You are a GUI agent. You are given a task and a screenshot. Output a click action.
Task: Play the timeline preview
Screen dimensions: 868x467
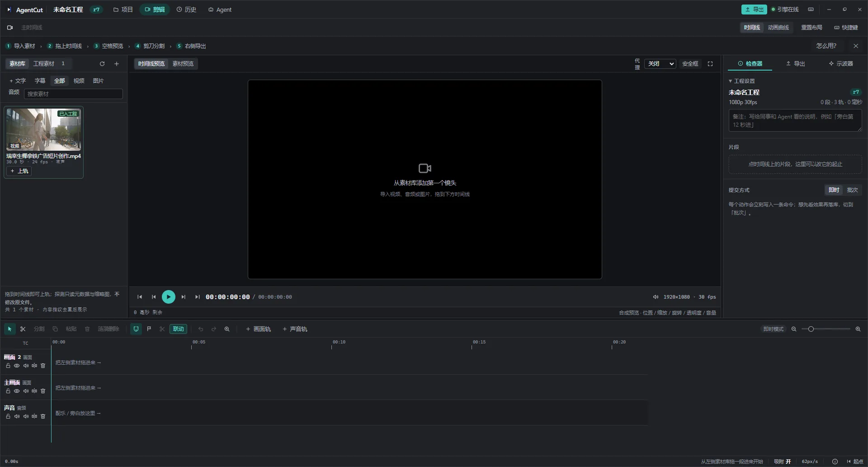(169, 297)
